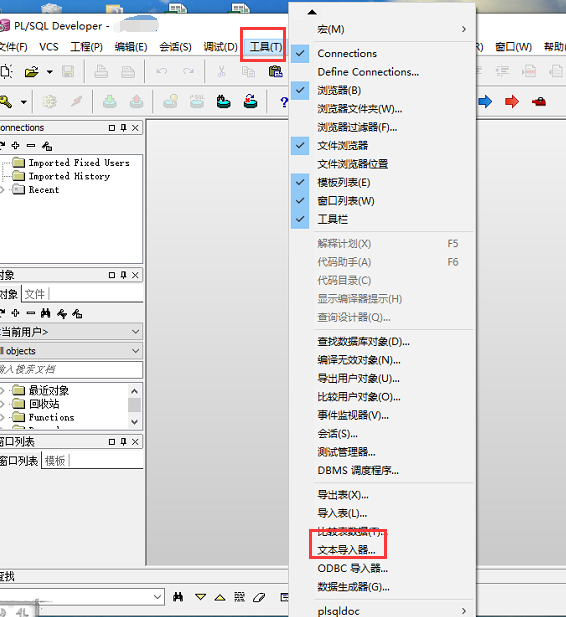
Task: Click the menu scroll-up arrow at top
Action: tap(312, 12)
